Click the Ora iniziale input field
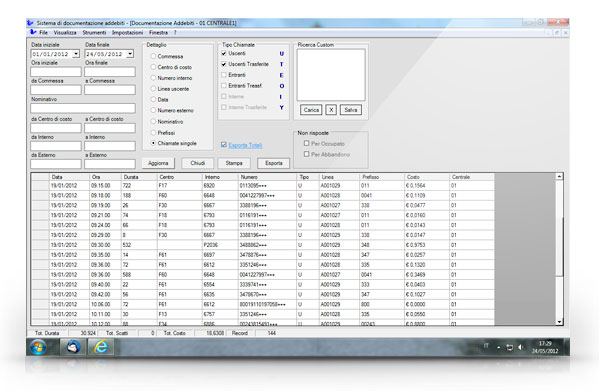This screenshot has height=391, width=600. coord(56,72)
